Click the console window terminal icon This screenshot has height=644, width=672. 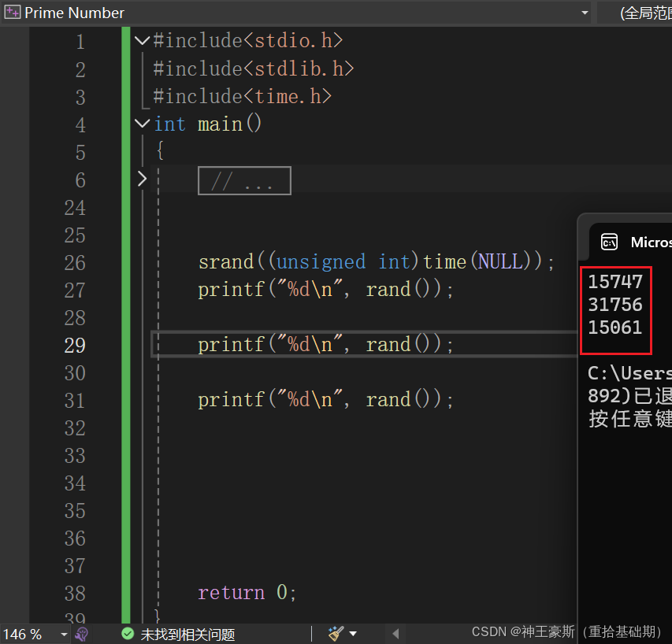609,242
